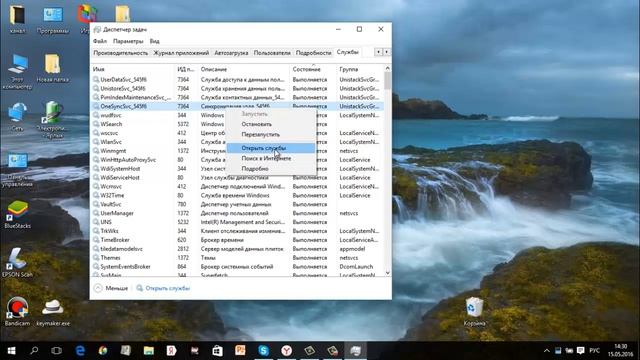
Task: Sort services by the Имя column header
Action: (132, 69)
